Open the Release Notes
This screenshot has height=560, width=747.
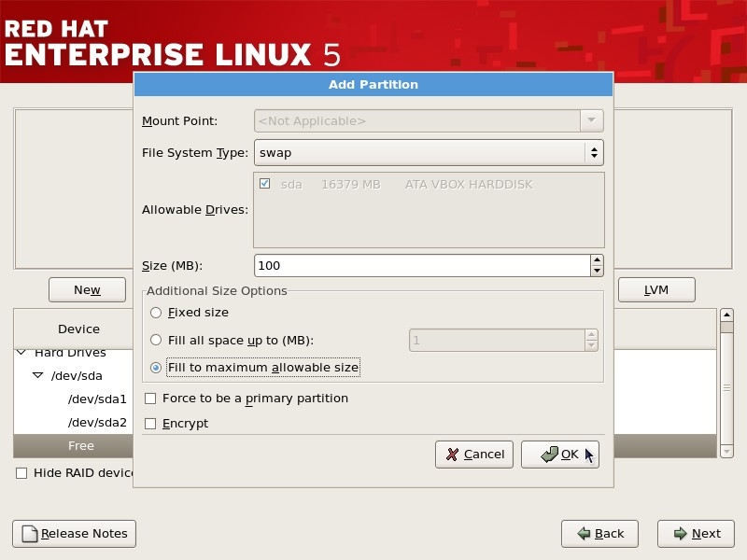click(x=75, y=534)
